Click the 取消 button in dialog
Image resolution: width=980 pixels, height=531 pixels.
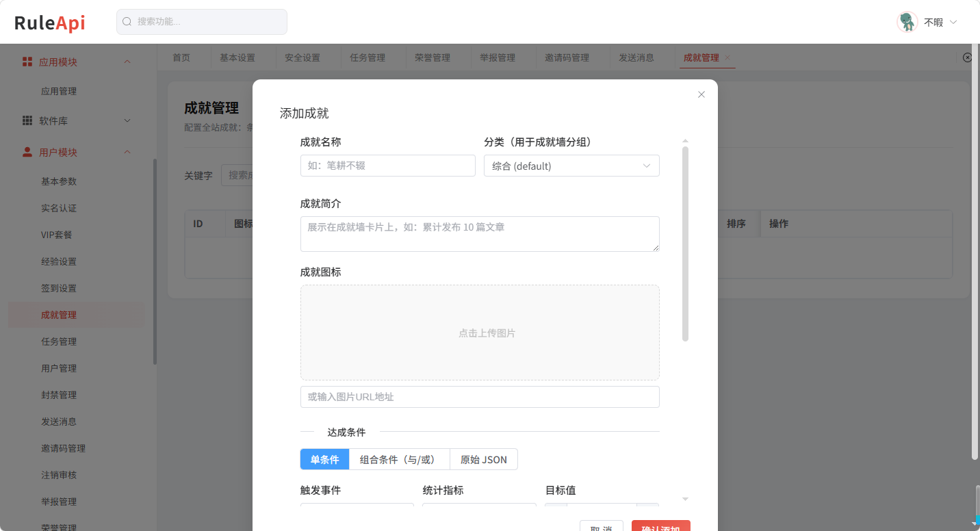(x=602, y=526)
